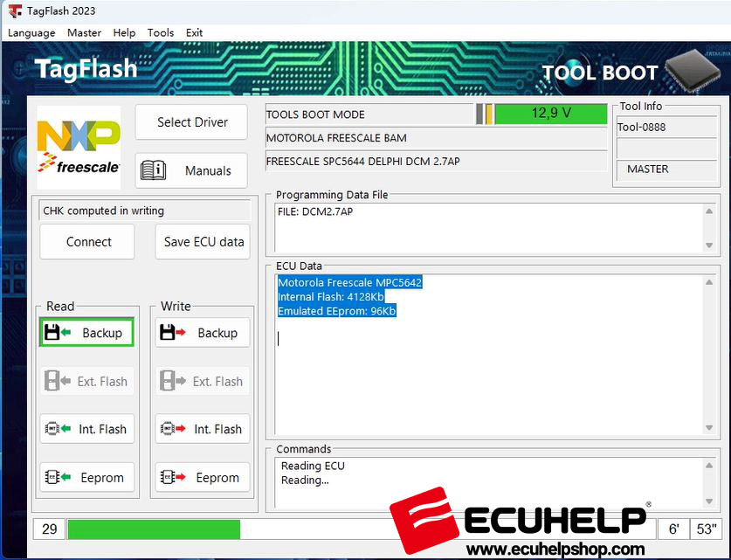This screenshot has height=560, width=731.
Task: Click scroll up arrow in Commands box
Action: point(709,466)
